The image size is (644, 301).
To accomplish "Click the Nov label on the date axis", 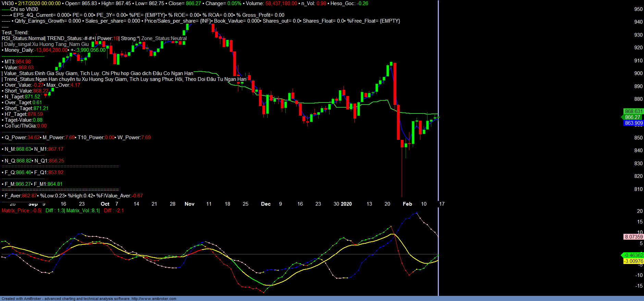I will pyautogui.click(x=189, y=204).
